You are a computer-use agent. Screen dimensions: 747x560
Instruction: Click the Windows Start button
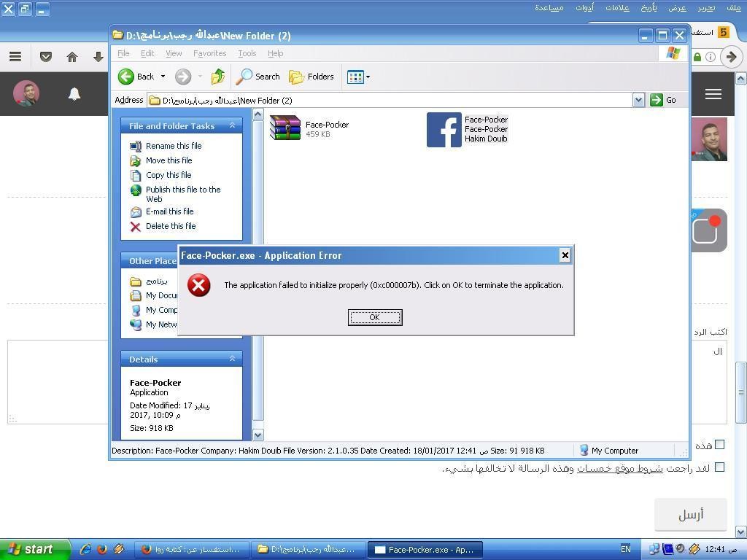[x=31, y=549]
